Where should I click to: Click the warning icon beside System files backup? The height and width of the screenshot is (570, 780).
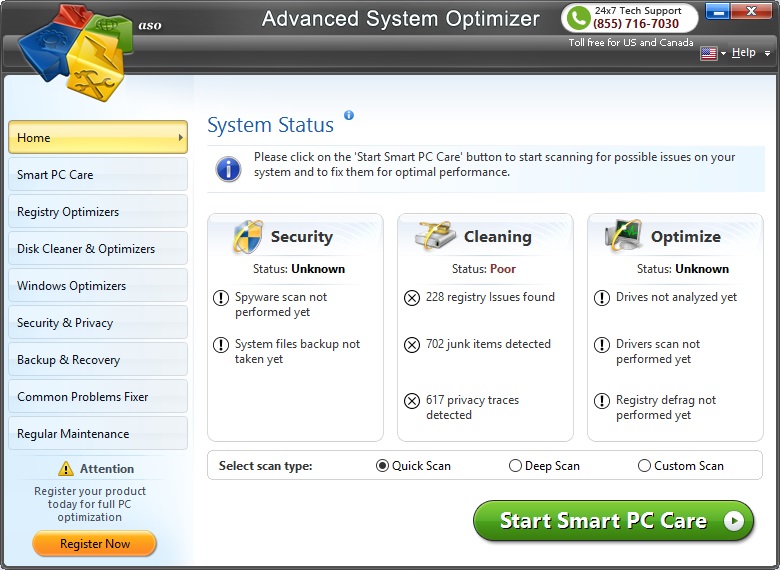click(x=220, y=344)
